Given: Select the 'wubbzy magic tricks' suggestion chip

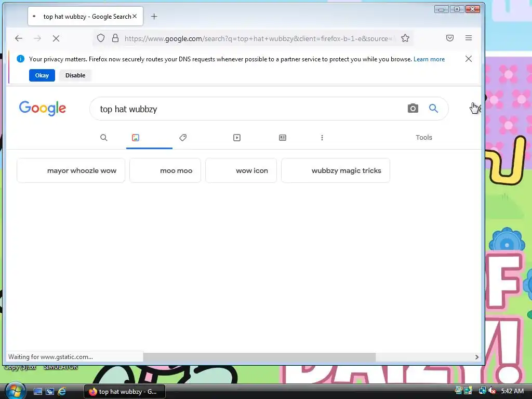Looking at the screenshot, I should [336, 170].
